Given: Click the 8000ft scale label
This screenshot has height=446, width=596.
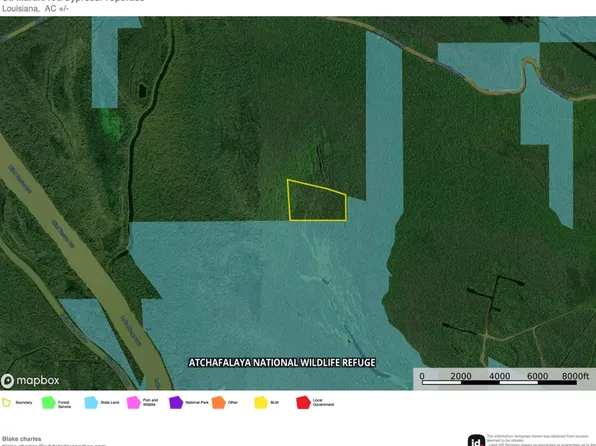Looking at the screenshot, I should pos(575,376).
